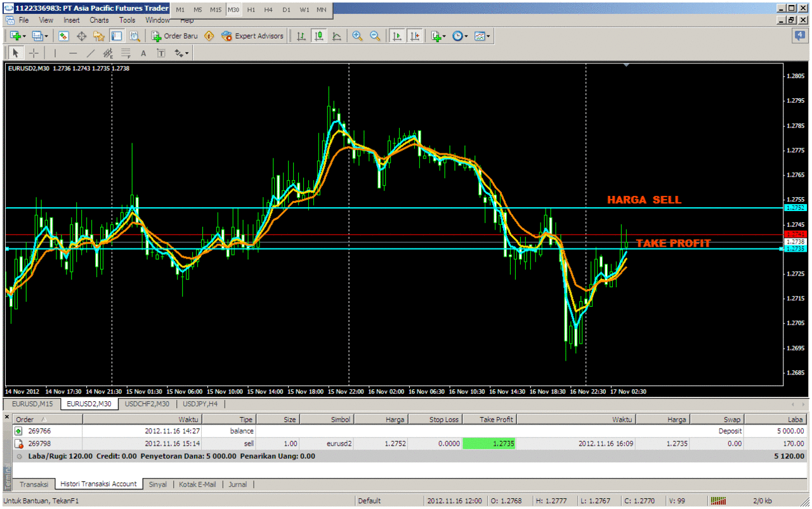Select the arrows objects icon
Screen dimensions: 812x509
(x=178, y=53)
